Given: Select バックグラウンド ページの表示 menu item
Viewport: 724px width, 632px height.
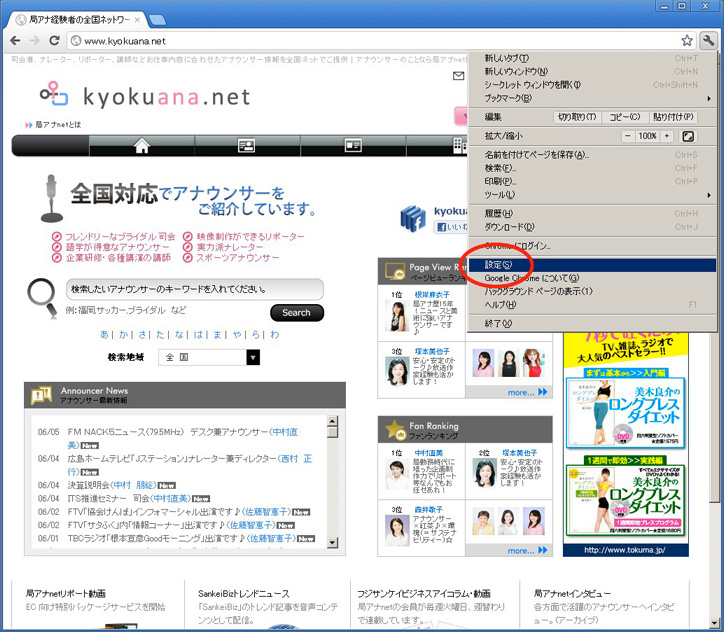Looking at the screenshot, I should pyautogui.click(x=592, y=292).
